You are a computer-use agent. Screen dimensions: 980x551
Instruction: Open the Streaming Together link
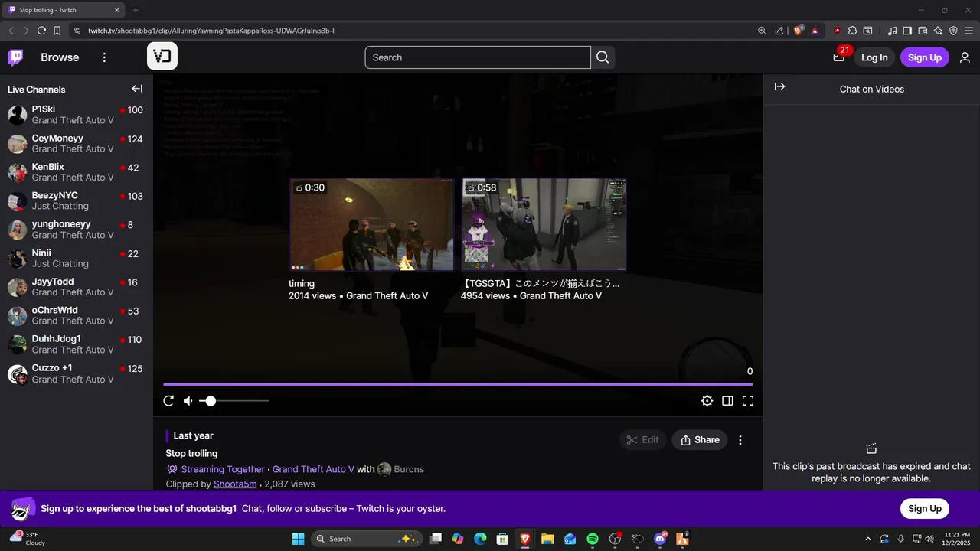(223, 469)
